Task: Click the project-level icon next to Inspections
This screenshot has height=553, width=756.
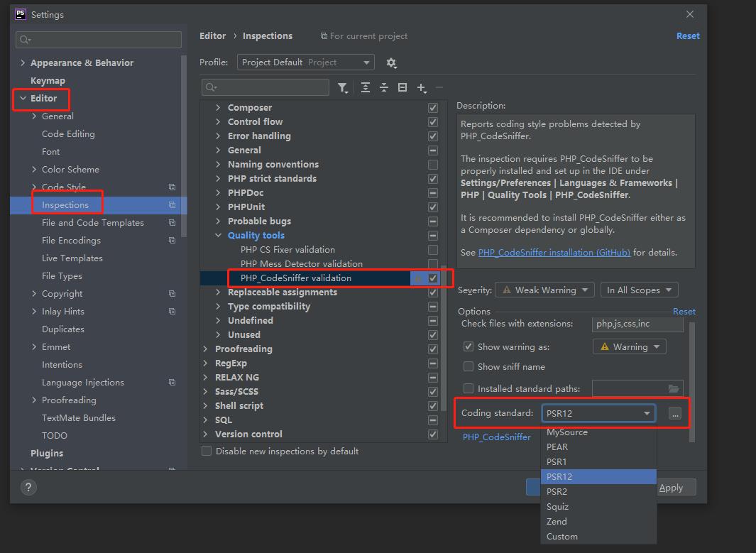Action: (172, 205)
